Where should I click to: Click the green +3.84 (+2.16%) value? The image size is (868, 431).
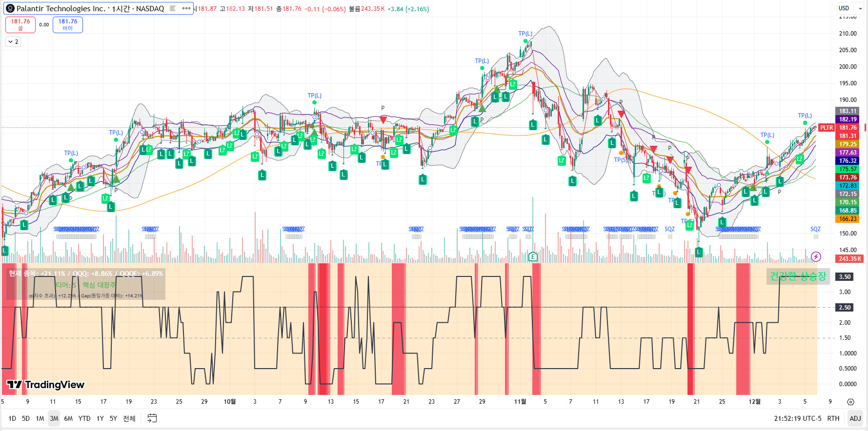tap(408, 9)
